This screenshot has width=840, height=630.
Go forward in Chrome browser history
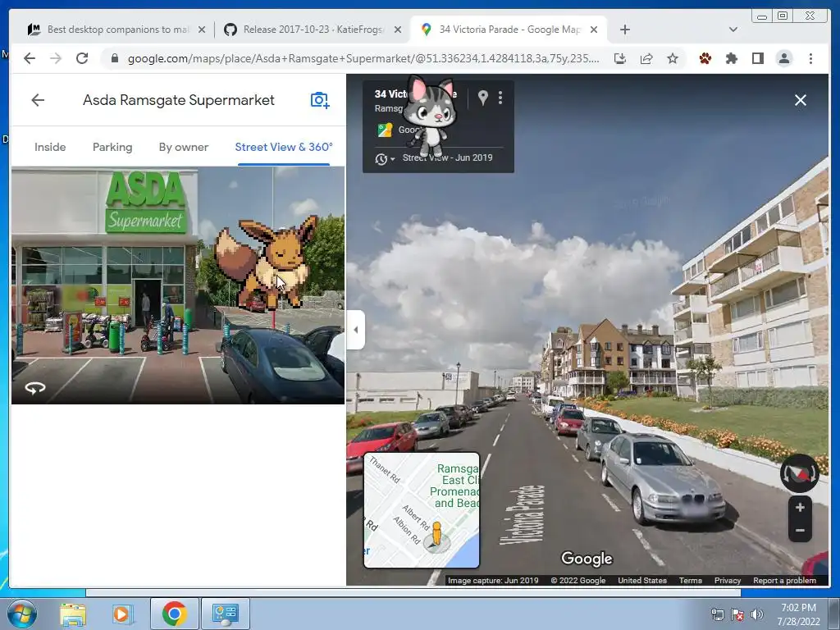[x=56, y=58]
